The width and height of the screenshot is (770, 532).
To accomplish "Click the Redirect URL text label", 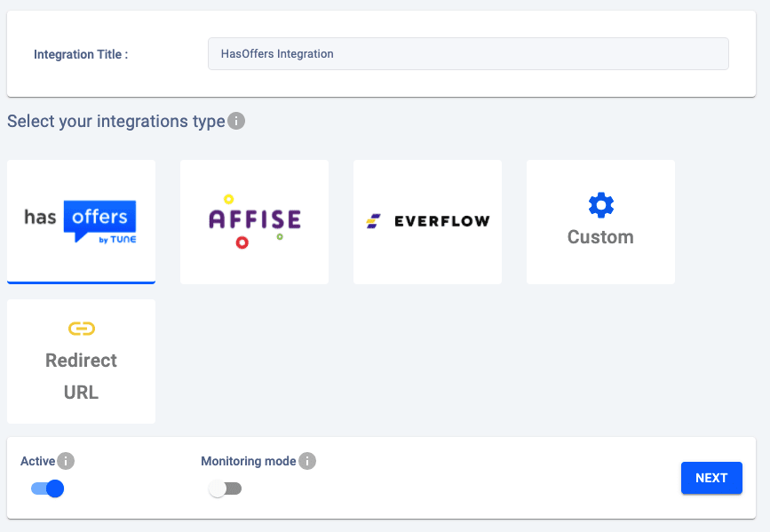I will pyautogui.click(x=81, y=376).
